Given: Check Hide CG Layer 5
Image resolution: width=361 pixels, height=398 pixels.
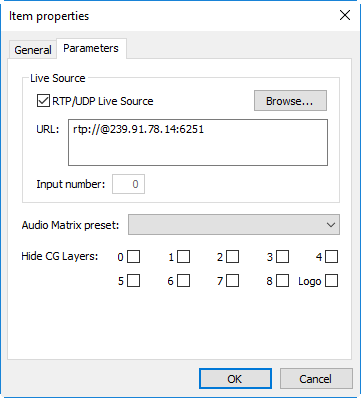Looking at the screenshot, I should coord(134,281).
